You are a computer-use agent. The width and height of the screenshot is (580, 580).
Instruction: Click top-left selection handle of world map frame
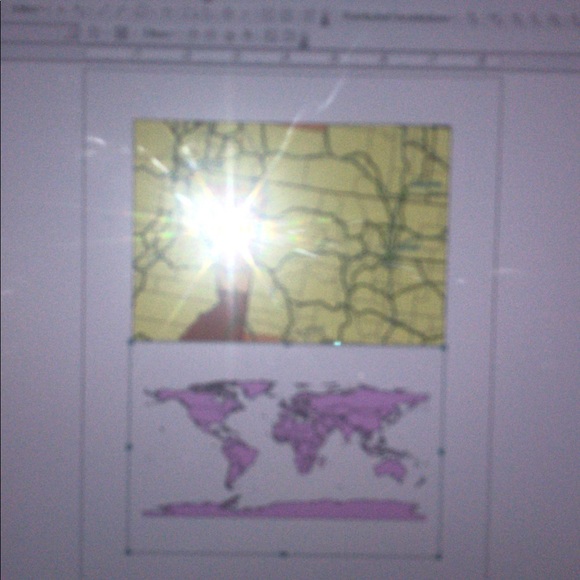[x=130, y=342]
